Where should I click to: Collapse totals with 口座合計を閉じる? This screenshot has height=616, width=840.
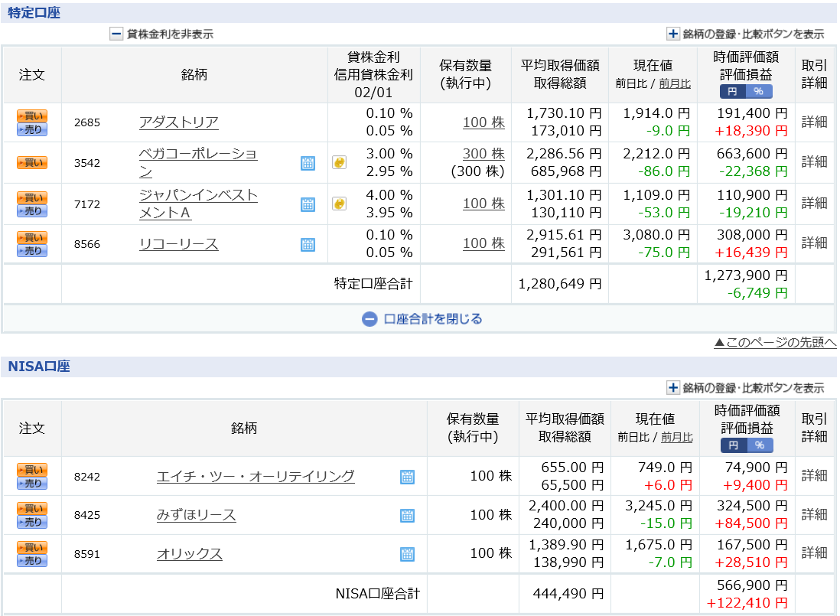(422, 319)
